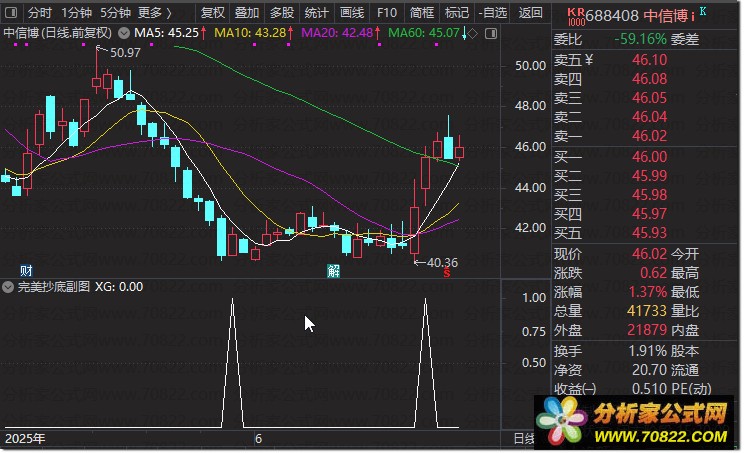Viewport: 744px width, 453px height.
Task: Click the 叠加 overlay button
Action: [x=247, y=13]
